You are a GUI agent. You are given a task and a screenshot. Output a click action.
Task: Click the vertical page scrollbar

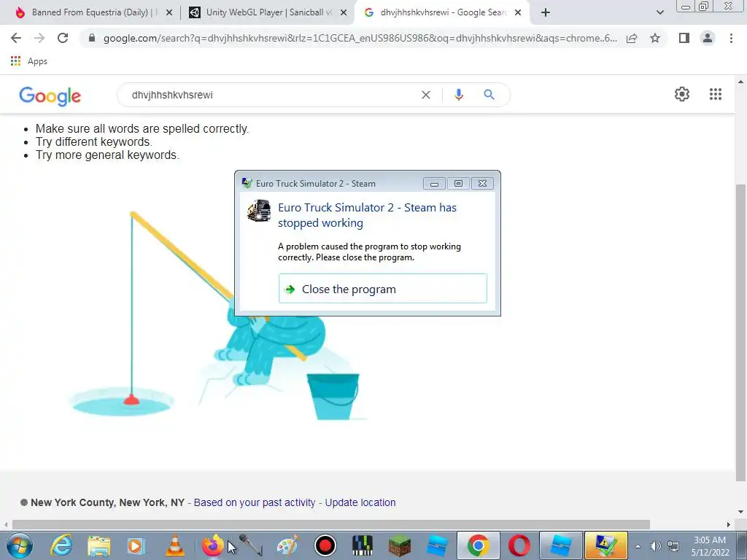click(740, 331)
